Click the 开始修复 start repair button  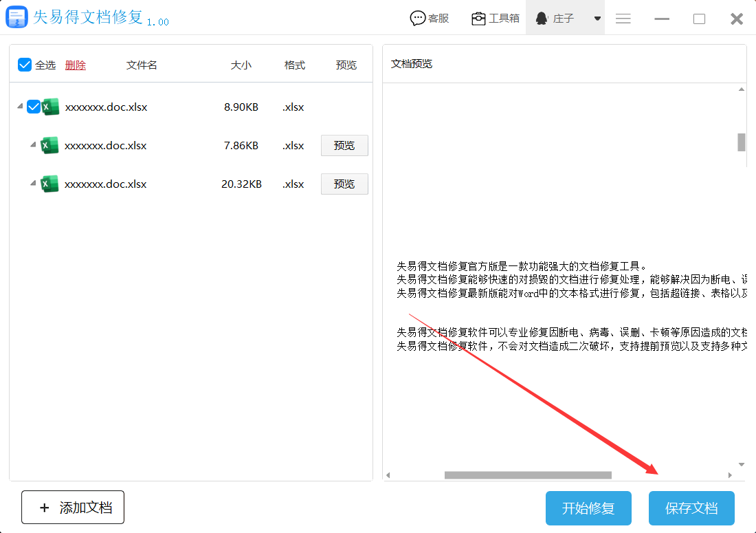[x=588, y=508]
